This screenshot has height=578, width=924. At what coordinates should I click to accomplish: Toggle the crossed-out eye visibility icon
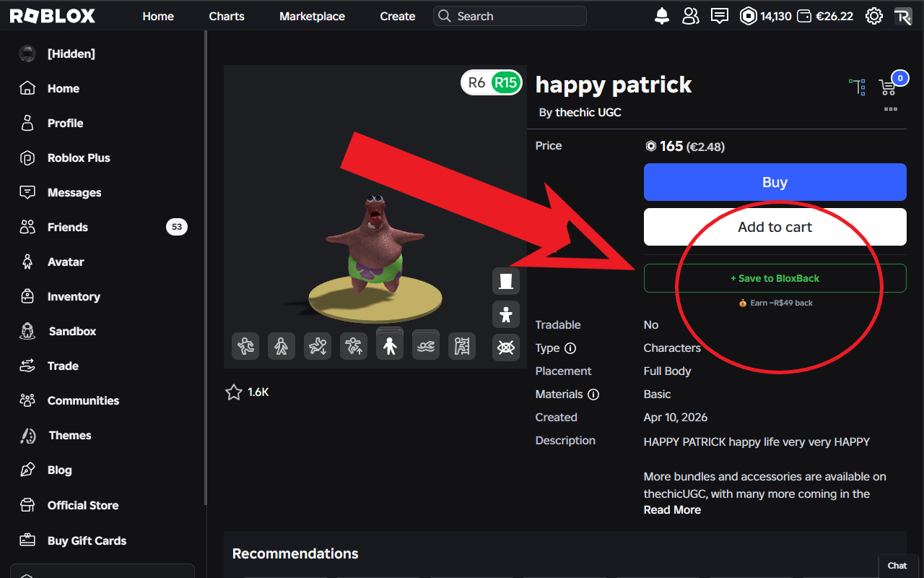[x=506, y=348]
